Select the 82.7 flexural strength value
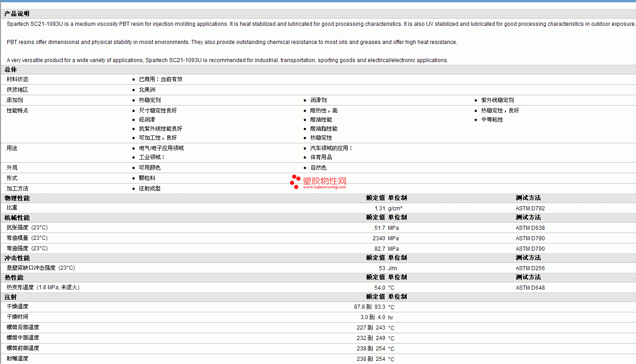The width and height of the screenshot is (636, 364). [x=380, y=249]
